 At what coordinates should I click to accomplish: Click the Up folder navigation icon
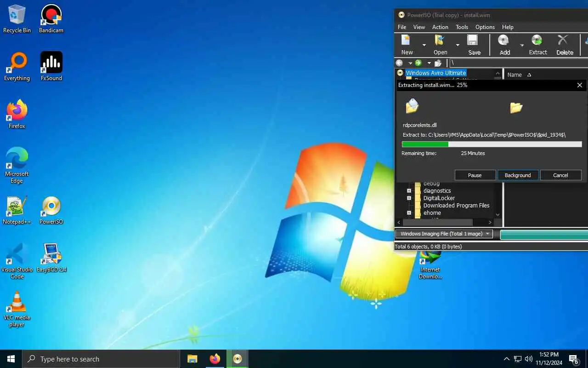coord(438,63)
